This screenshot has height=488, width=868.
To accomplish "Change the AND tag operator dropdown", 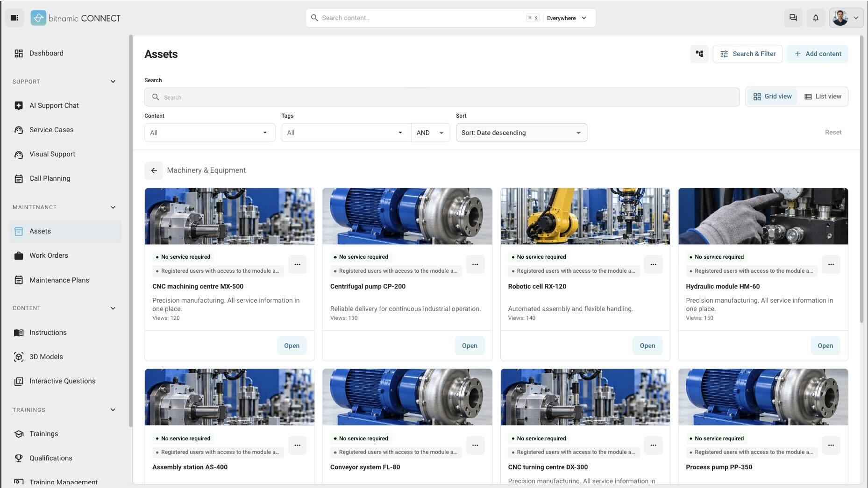I will (430, 133).
